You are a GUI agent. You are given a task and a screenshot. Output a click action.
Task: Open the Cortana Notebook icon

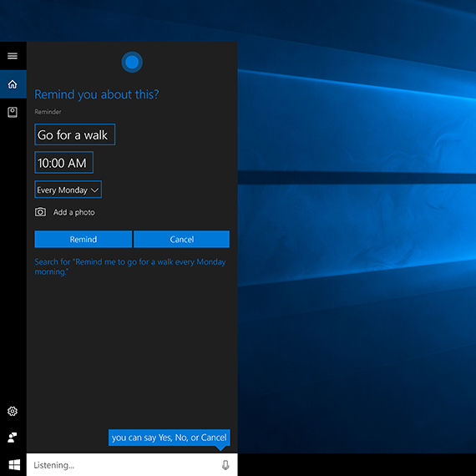tap(13, 112)
